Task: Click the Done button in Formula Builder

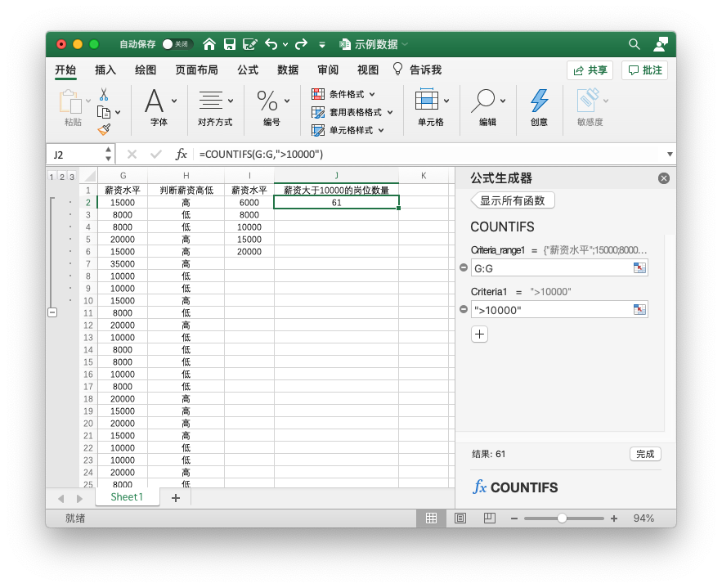Action: pyautogui.click(x=645, y=454)
